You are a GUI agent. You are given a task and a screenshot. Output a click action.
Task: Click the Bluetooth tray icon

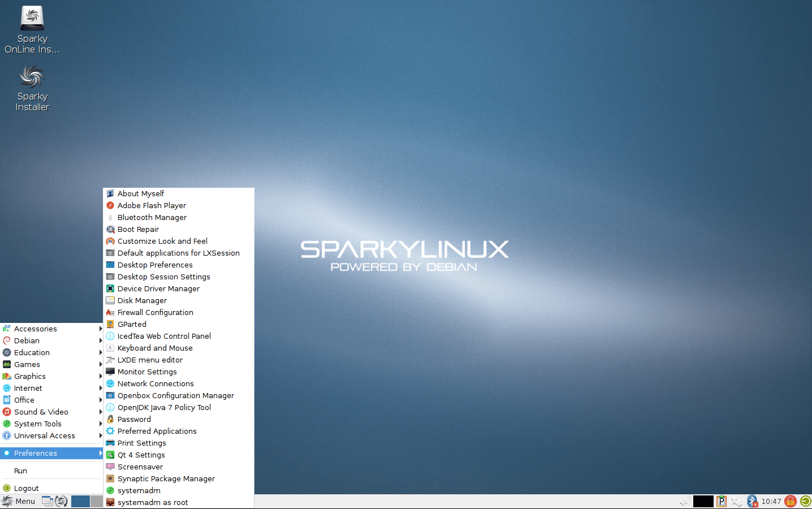752,501
